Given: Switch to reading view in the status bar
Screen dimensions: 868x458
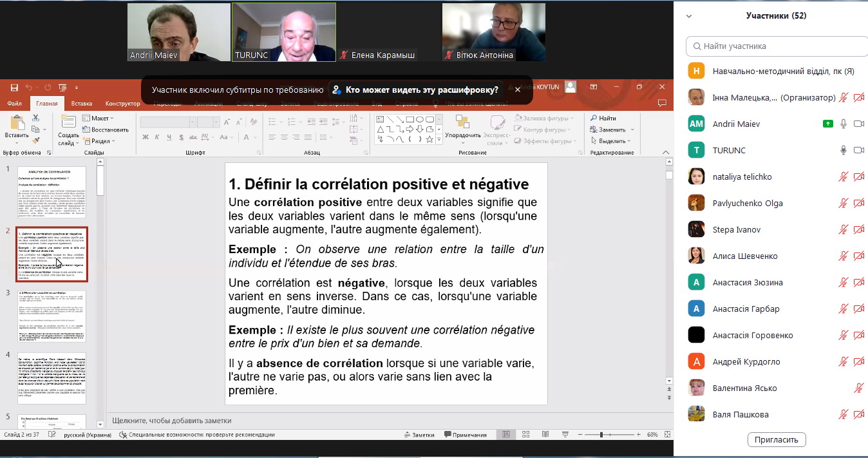Looking at the screenshot, I should click(x=545, y=435).
